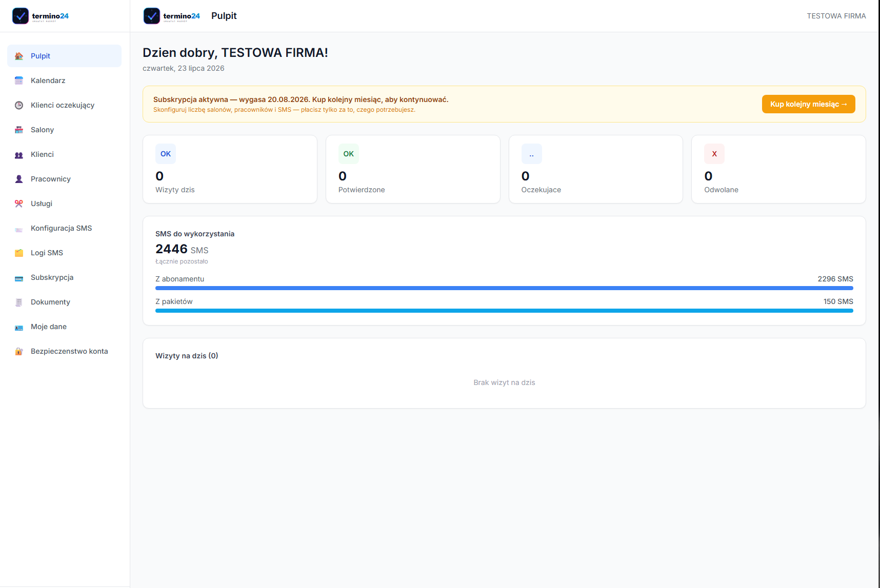
Task: Click the dots badge on Oczekujace card
Action: pos(532,154)
